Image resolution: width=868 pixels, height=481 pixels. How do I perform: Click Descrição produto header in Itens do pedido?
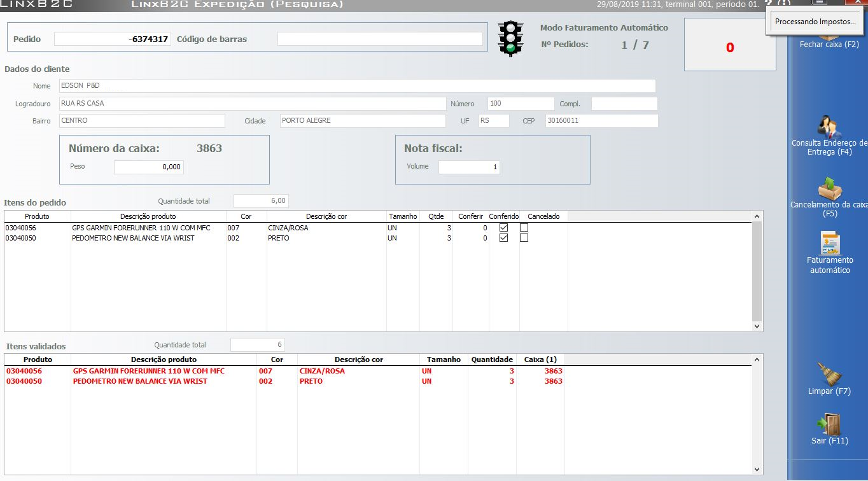coord(148,216)
